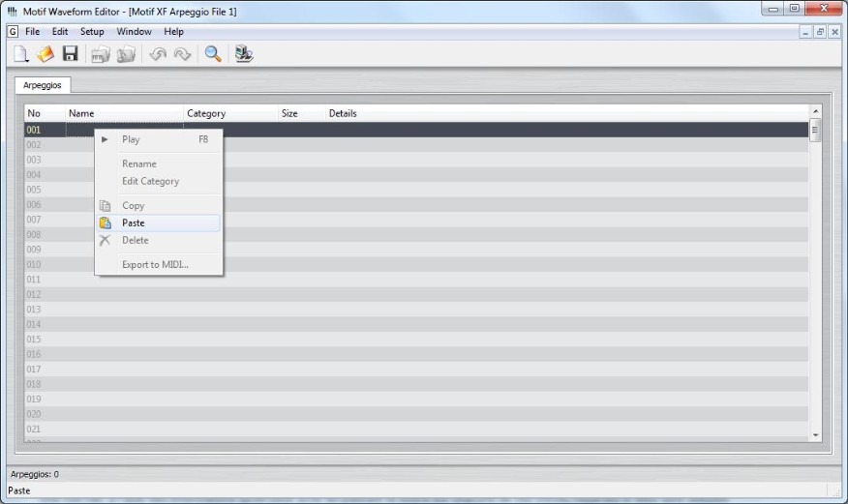
Task: Close the inner document window
Action: pos(834,33)
